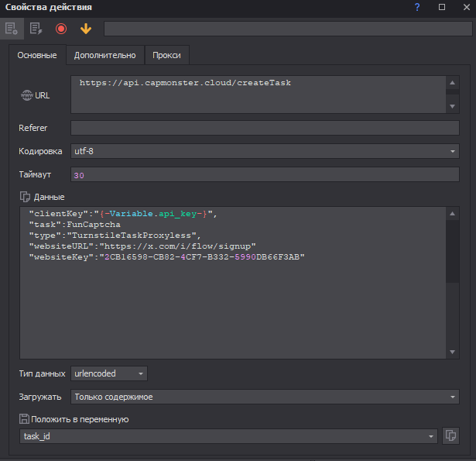This screenshot has width=476, height=461.
Task: Click the red record circle icon
Action: point(61,29)
